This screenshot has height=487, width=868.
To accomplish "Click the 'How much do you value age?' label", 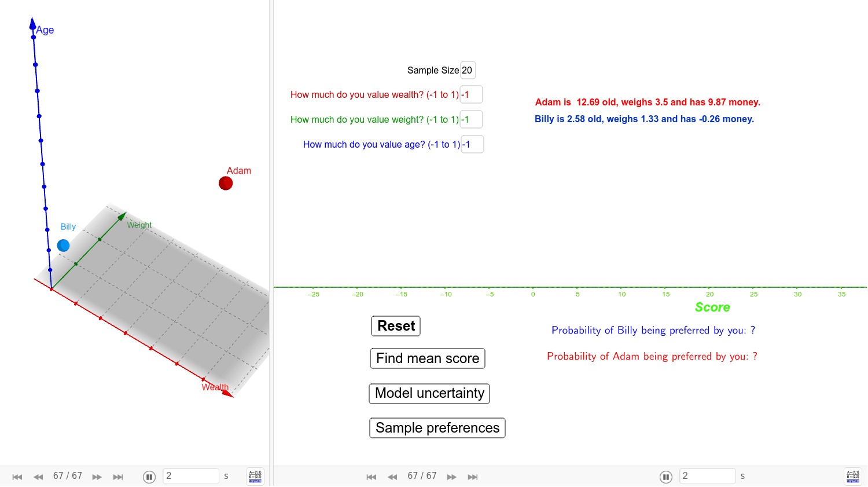I will [x=381, y=144].
